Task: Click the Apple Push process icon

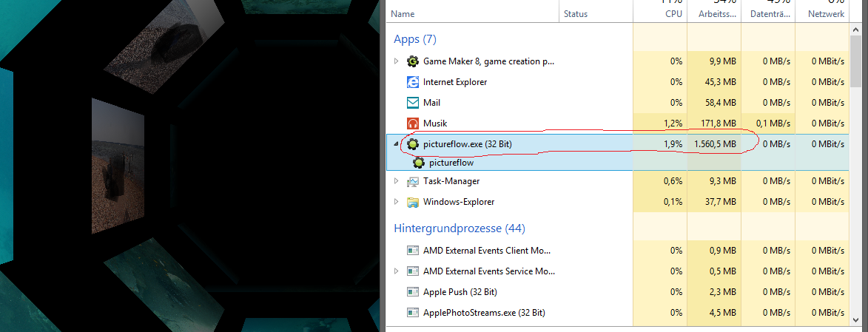Action: [x=413, y=292]
